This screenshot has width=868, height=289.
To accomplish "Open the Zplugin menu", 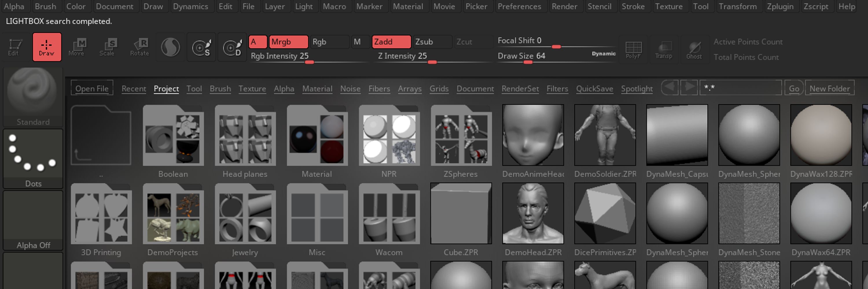I will [780, 6].
